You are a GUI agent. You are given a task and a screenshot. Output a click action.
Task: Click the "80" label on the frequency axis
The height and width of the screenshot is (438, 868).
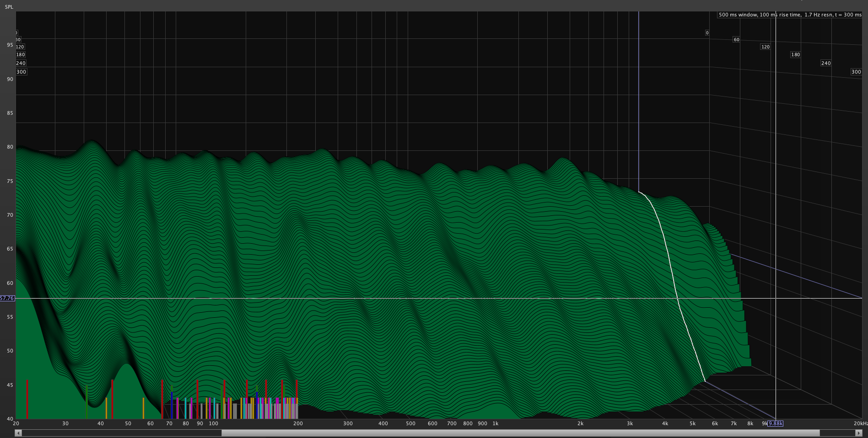tap(186, 423)
